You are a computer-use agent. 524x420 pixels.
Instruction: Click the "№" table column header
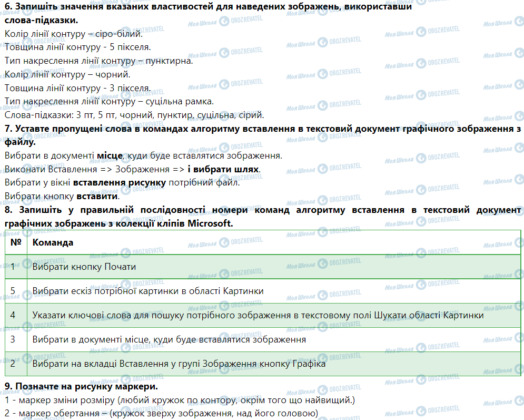(16, 242)
